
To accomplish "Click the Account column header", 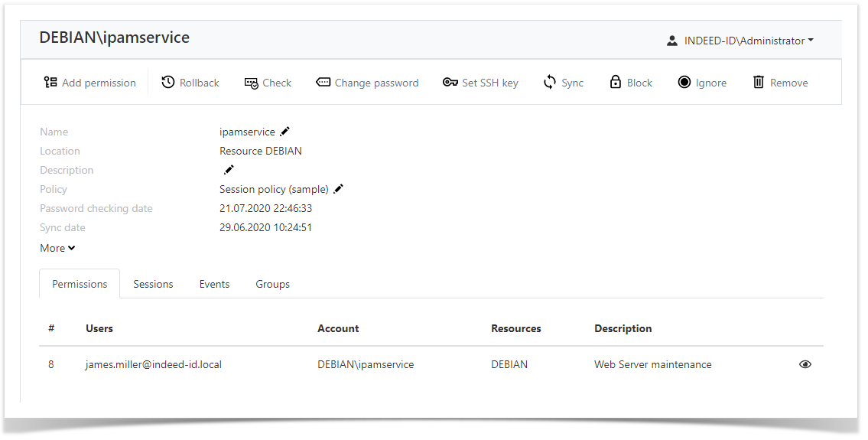I will (338, 328).
